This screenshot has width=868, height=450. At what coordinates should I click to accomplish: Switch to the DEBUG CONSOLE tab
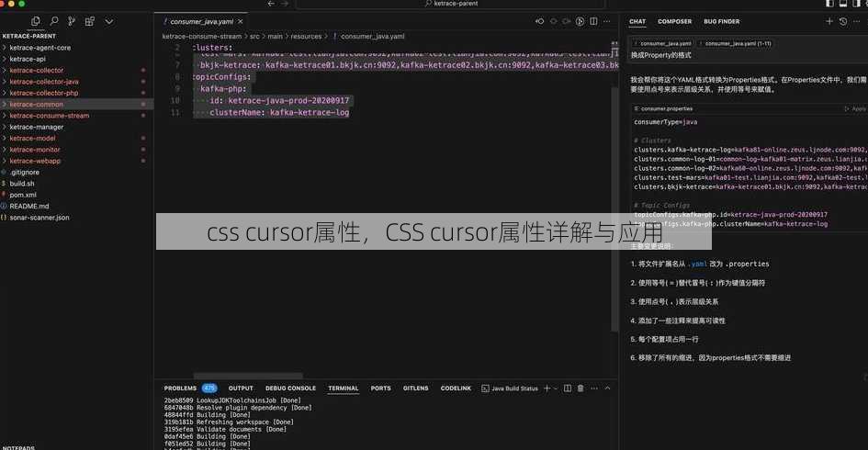290,388
